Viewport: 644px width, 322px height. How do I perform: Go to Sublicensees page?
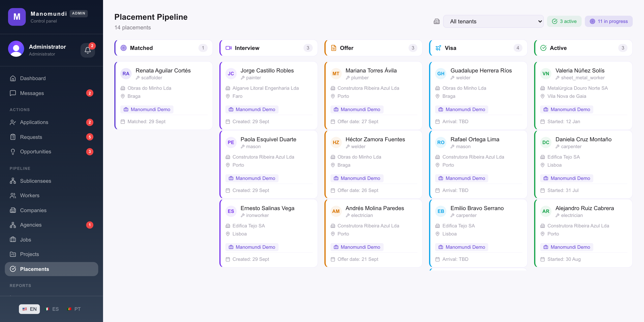coord(52,181)
